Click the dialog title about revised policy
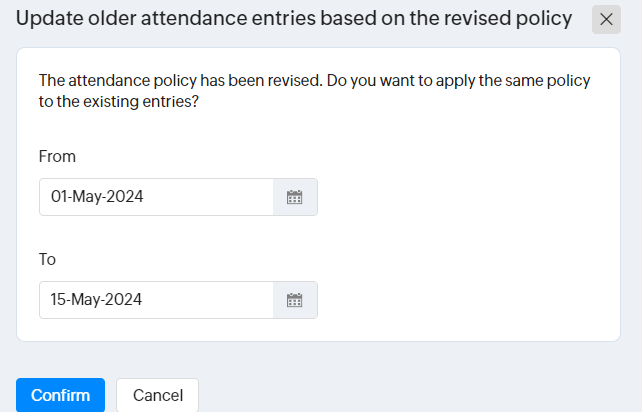The image size is (642, 412). point(294,19)
